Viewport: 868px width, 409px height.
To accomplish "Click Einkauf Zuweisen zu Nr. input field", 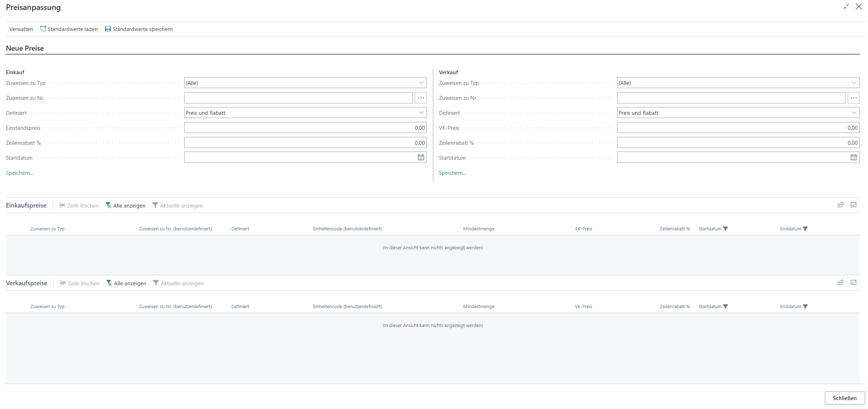I will tap(298, 98).
